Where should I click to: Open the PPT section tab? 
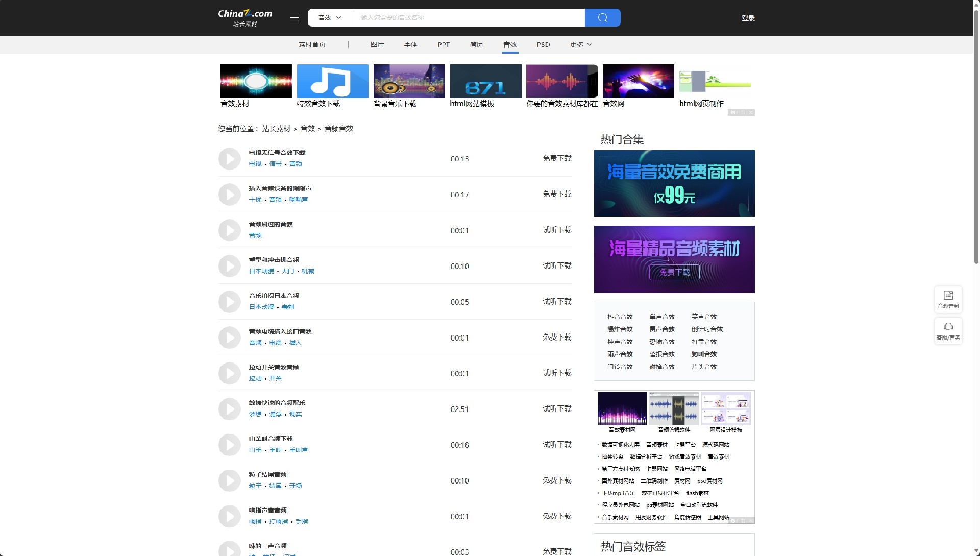point(444,45)
